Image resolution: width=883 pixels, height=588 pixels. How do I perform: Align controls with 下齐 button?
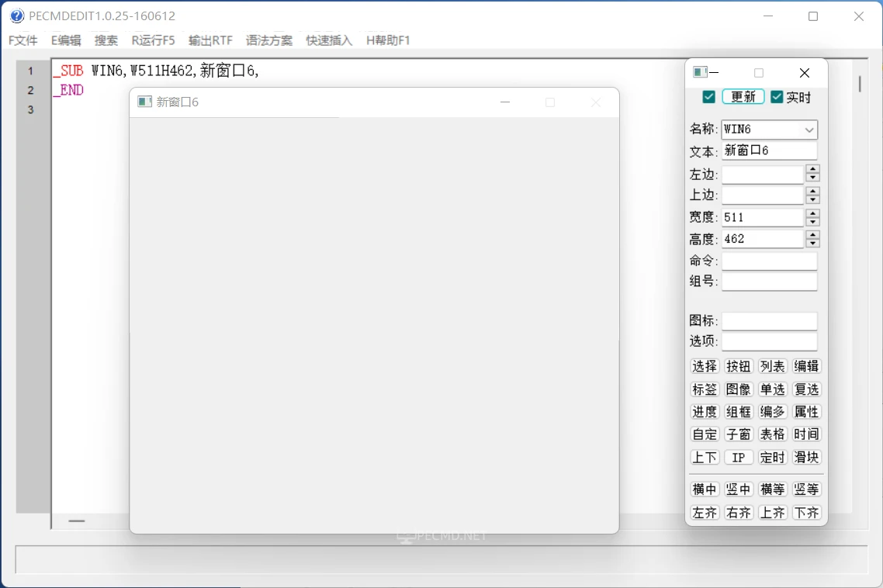(x=806, y=513)
